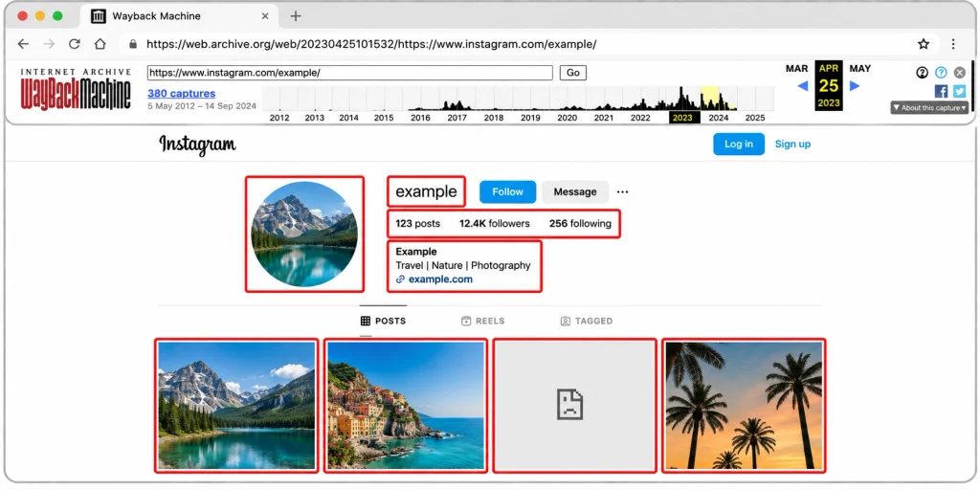Click the Instagram wordmark logo
Image resolution: width=980 pixels, height=490 pixels.
197,145
